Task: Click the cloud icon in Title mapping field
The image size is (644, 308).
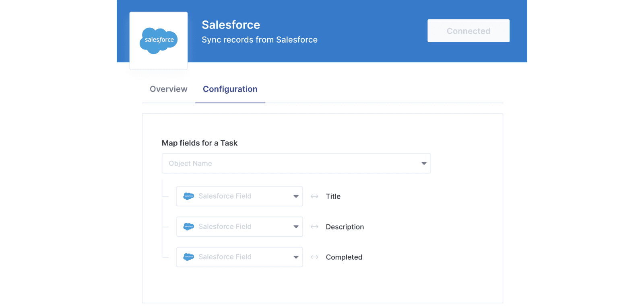Action: coord(188,196)
